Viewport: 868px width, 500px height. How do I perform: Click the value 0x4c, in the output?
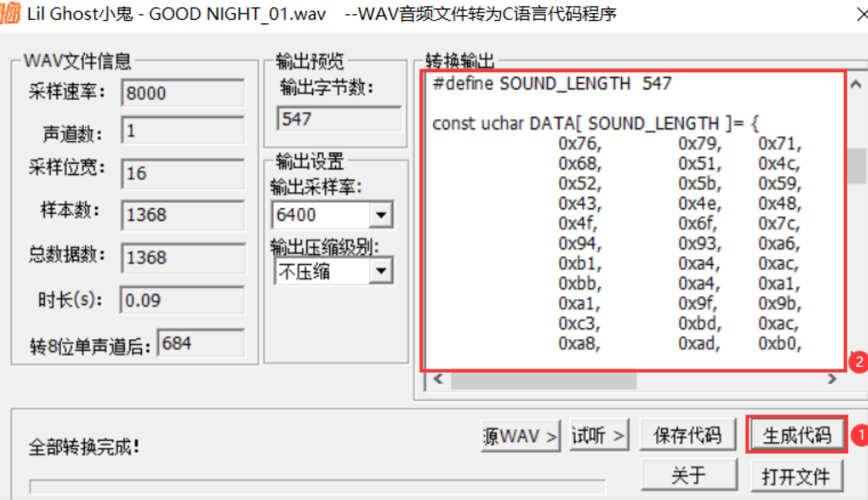pos(779,164)
